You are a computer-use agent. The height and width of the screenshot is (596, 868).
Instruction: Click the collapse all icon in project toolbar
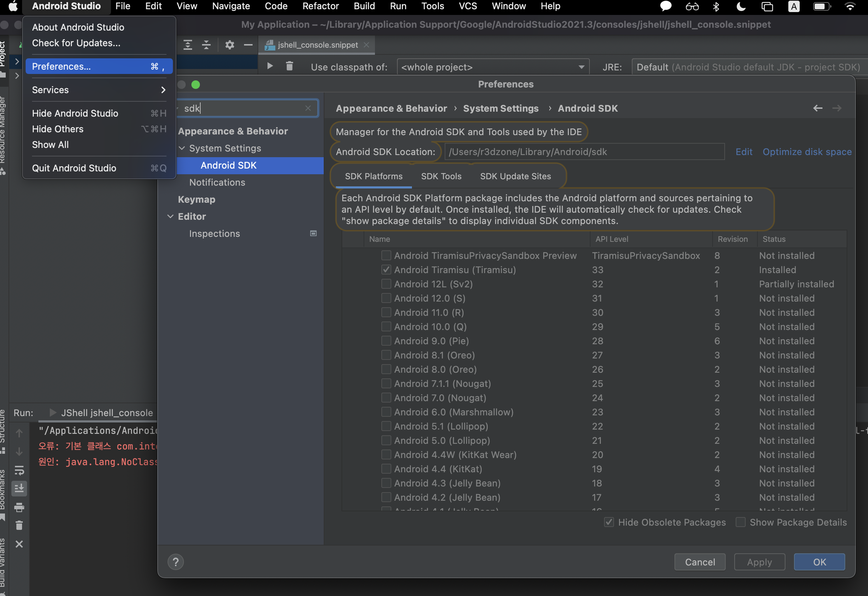[206, 45]
